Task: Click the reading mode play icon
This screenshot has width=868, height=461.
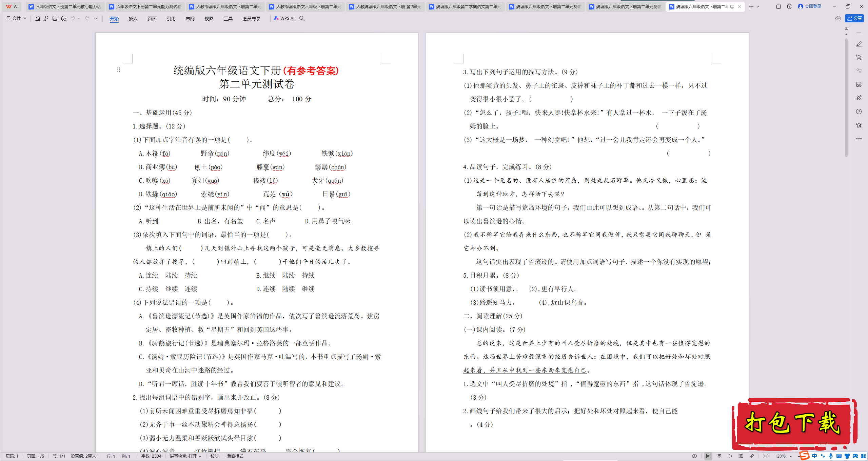Action: coord(730,456)
